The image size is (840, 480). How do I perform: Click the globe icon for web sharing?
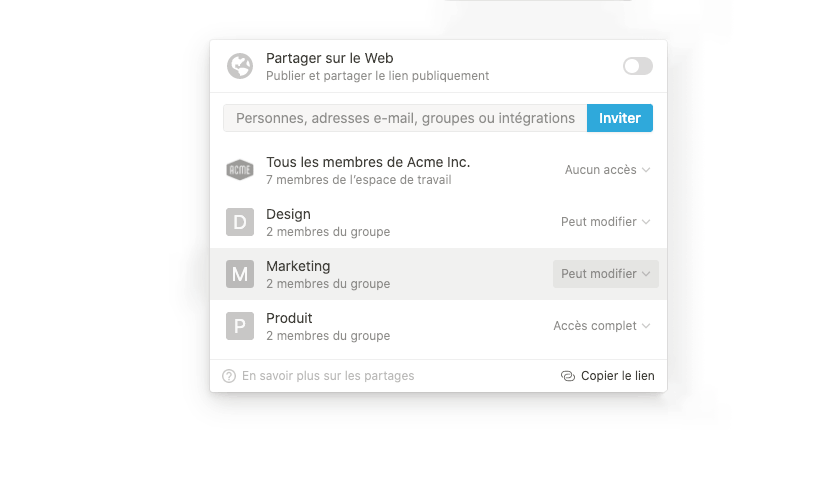tap(240, 66)
